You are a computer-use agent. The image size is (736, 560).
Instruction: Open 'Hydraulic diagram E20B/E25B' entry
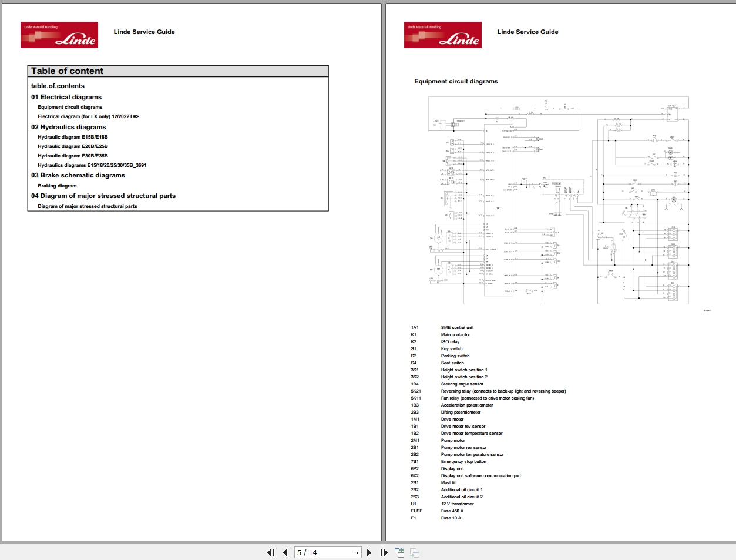coord(73,146)
